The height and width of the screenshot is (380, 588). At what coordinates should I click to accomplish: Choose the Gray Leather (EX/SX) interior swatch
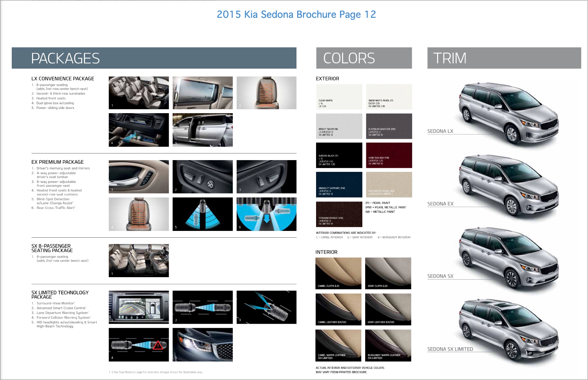(388, 310)
